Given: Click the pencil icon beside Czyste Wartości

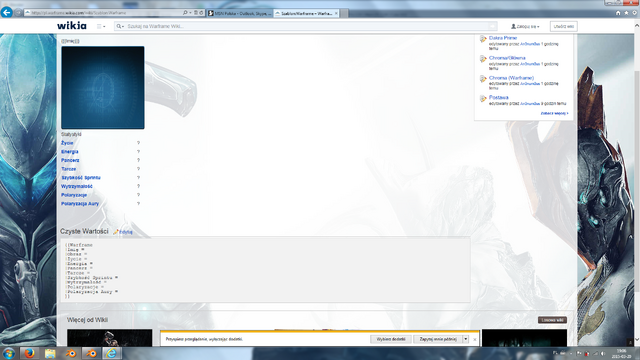Looking at the screenshot, I should 116,232.
